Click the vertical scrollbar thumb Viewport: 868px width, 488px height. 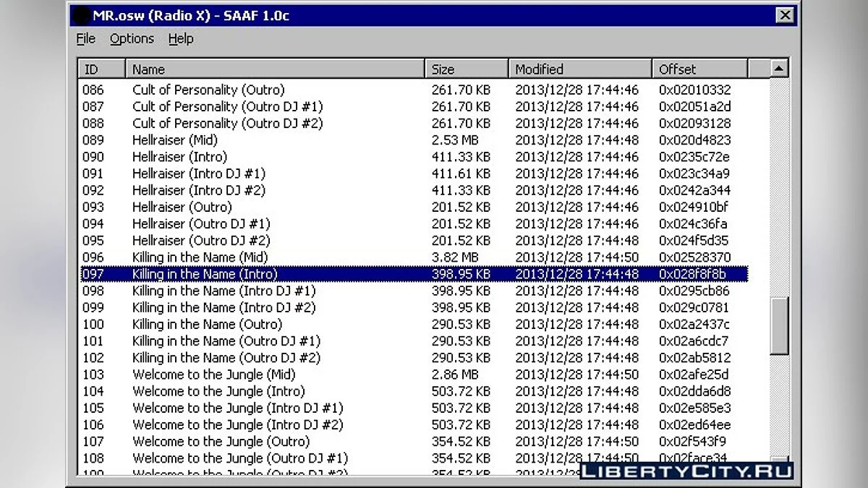[778, 325]
